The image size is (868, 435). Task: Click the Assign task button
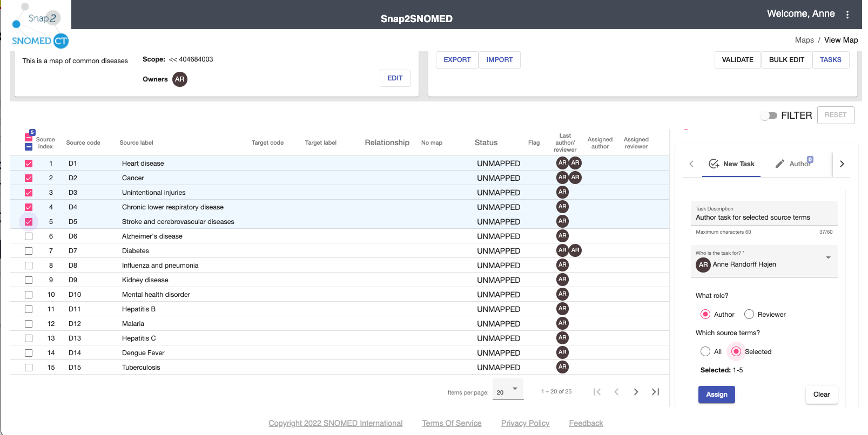717,395
